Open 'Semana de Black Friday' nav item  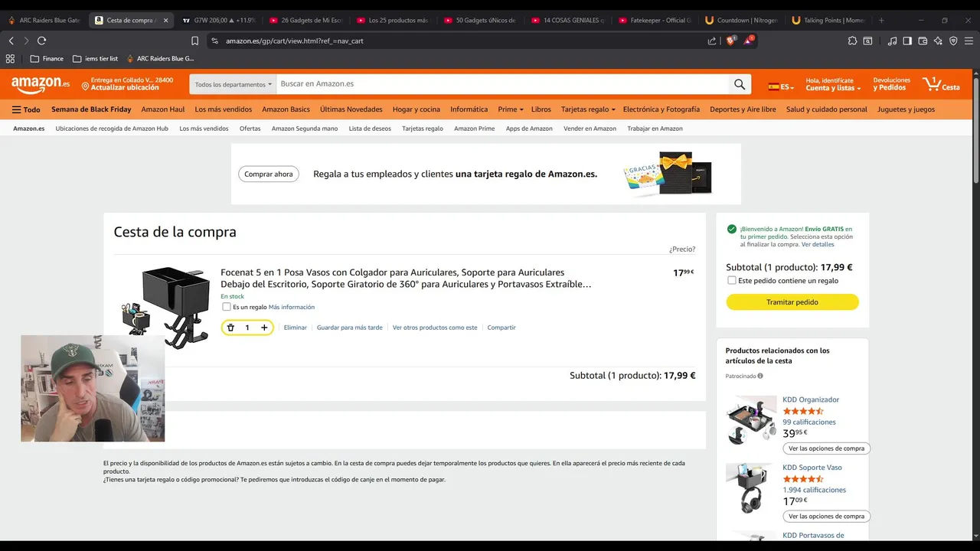point(91,109)
